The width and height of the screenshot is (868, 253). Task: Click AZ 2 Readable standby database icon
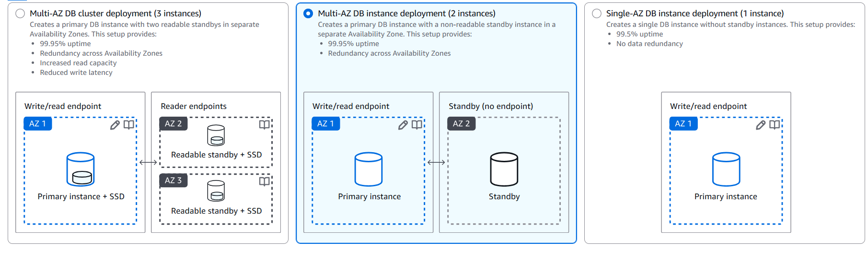click(216, 135)
